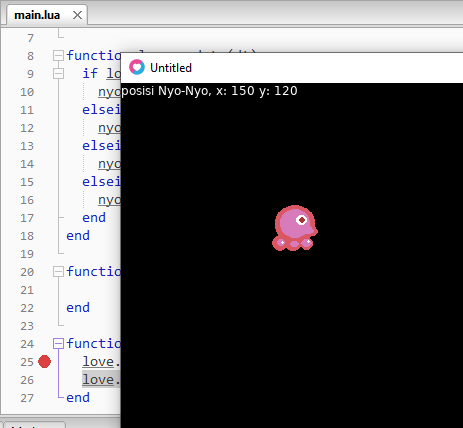Click the LÖVE heart icon in title bar
The image size is (463, 428).
137,67
